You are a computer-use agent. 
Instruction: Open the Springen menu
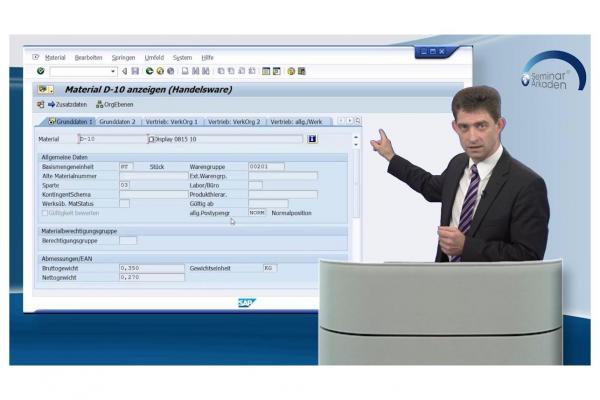tap(123, 57)
